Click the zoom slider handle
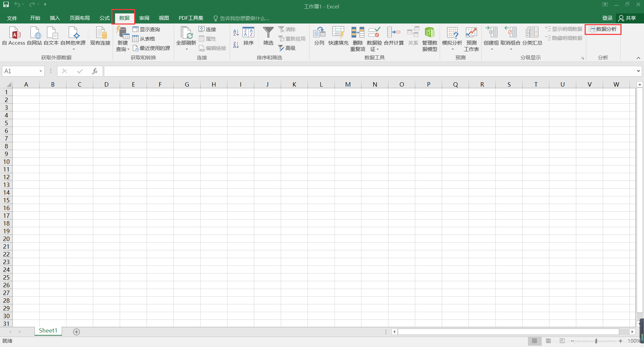 point(596,341)
